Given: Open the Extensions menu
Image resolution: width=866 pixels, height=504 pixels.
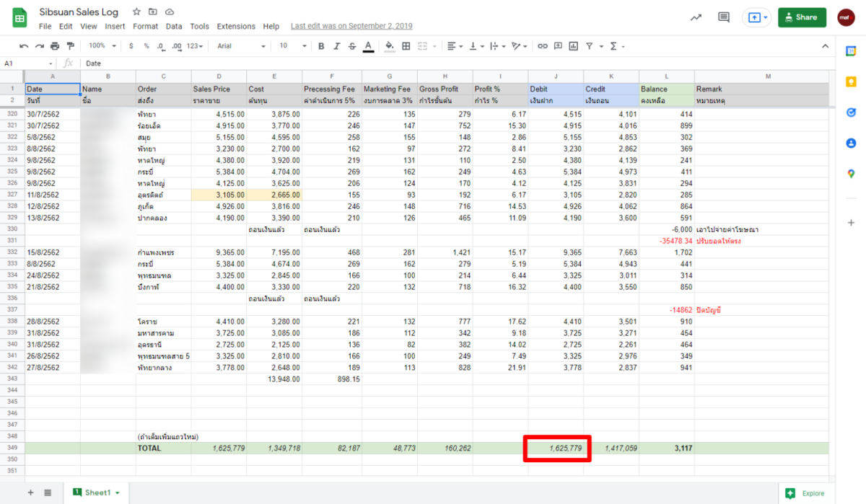Looking at the screenshot, I should coord(236,26).
